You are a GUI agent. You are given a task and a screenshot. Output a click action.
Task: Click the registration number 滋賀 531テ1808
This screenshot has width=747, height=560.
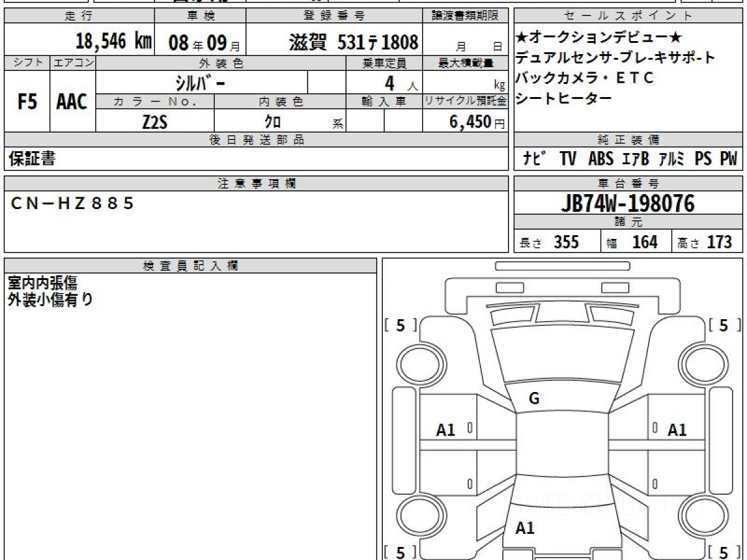(x=354, y=42)
